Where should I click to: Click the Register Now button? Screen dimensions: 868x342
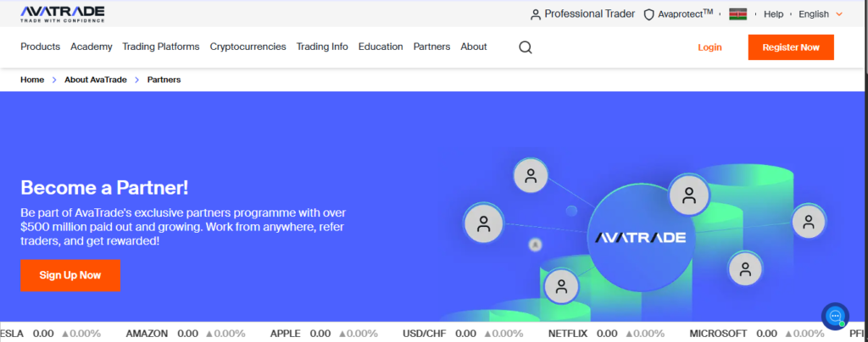click(790, 47)
